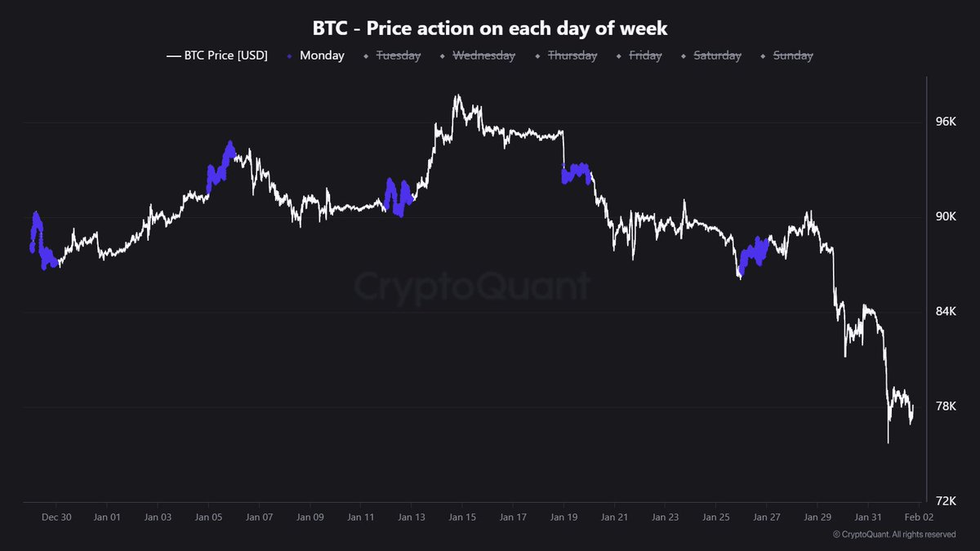Click the CryptoQuant copyright notice
This screenshot has height=551, width=980.
pos(894,535)
